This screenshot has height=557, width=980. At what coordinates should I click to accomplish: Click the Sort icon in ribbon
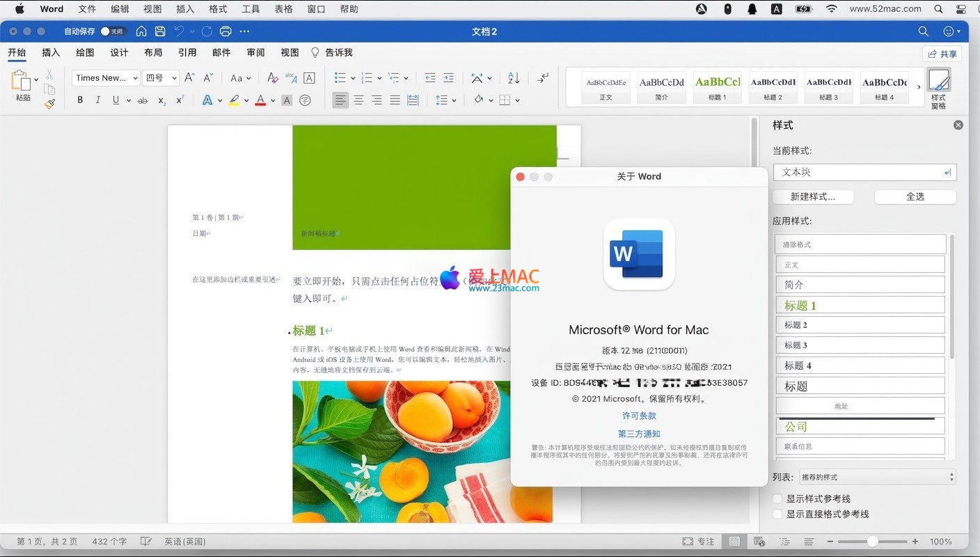pyautogui.click(x=514, y=78)
